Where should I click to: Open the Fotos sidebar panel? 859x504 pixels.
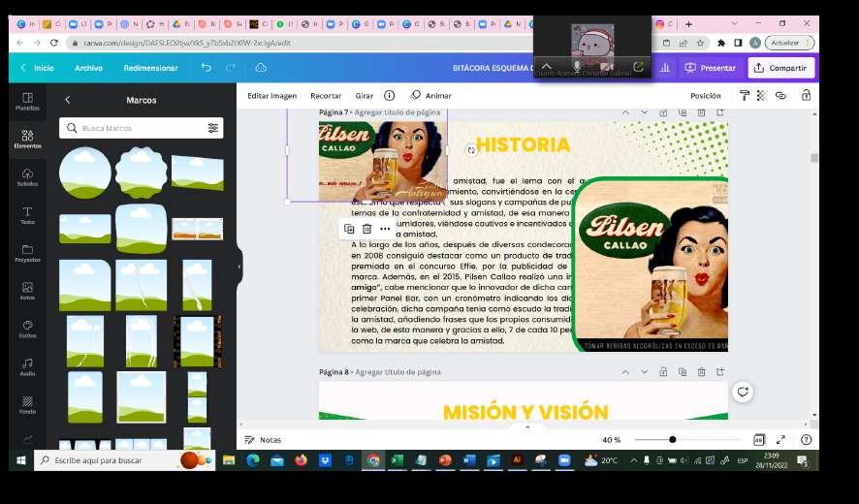(27, 291)
